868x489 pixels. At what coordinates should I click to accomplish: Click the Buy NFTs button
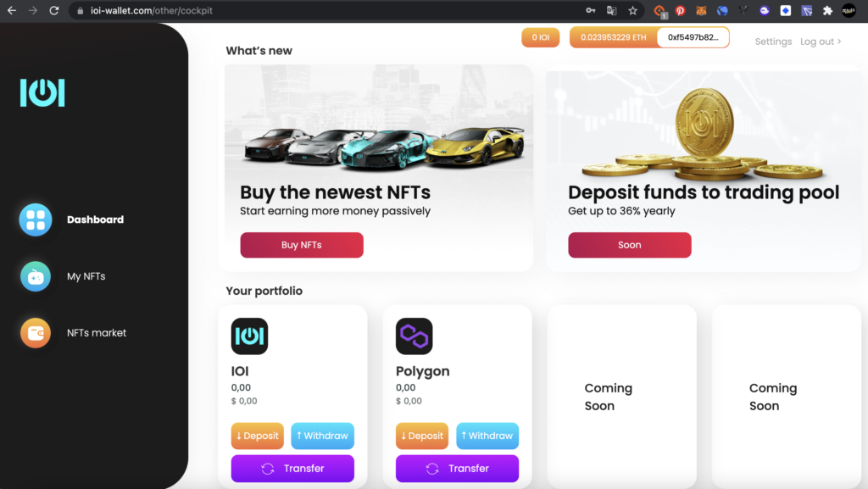pyautogui.click(x=302, y=245)
